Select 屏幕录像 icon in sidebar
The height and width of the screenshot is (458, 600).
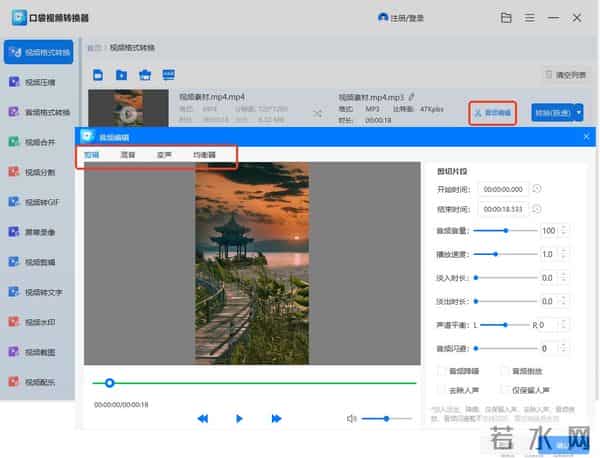14,232
